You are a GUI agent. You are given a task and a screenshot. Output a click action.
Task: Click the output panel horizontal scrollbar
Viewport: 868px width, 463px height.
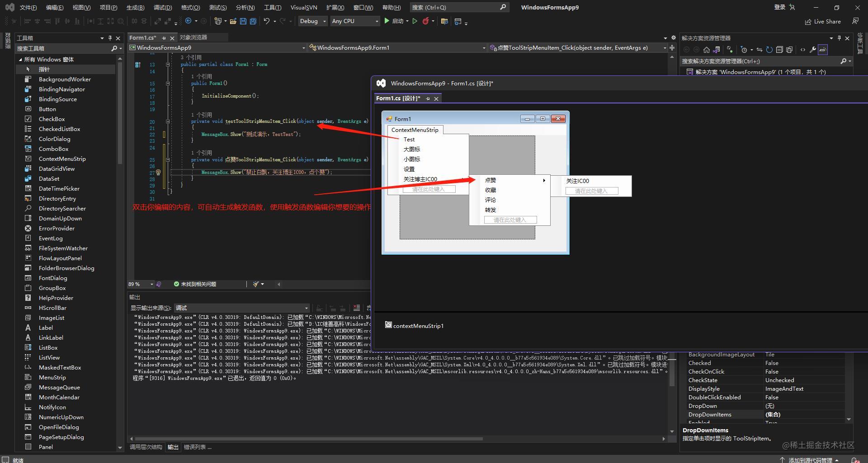coord(309,439)
